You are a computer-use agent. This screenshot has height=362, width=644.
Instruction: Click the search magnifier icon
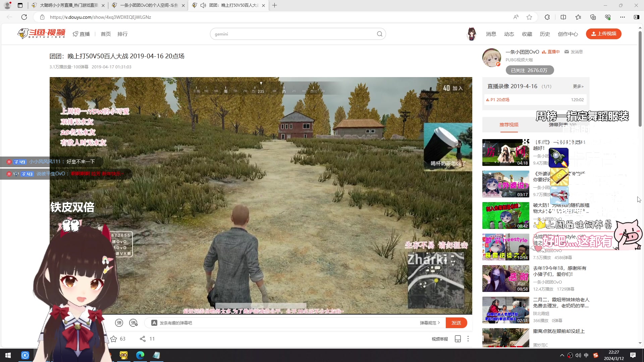pyautogui.click(x=379, y=34)
